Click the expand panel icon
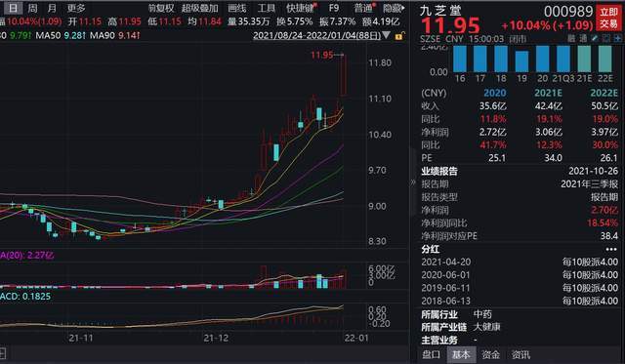 [x=606, y=38]
